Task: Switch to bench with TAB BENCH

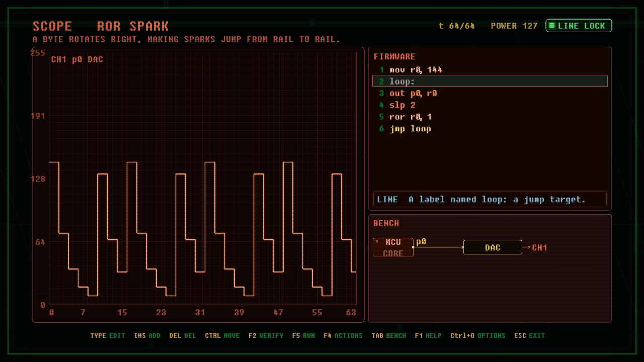Action: click(x=388, y=335)
